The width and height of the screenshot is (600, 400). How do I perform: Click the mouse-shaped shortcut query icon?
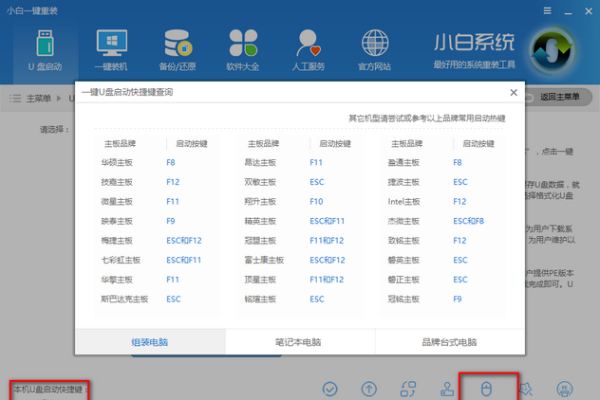click(486, 389)
